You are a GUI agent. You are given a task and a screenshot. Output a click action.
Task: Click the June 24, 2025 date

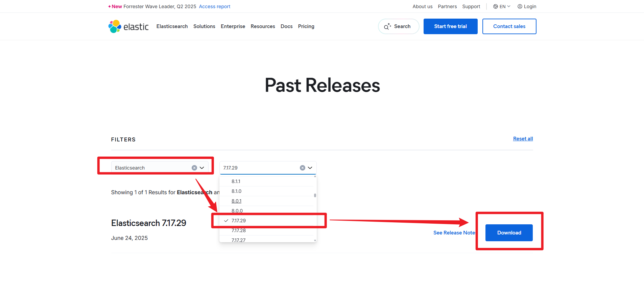[129, 238]
